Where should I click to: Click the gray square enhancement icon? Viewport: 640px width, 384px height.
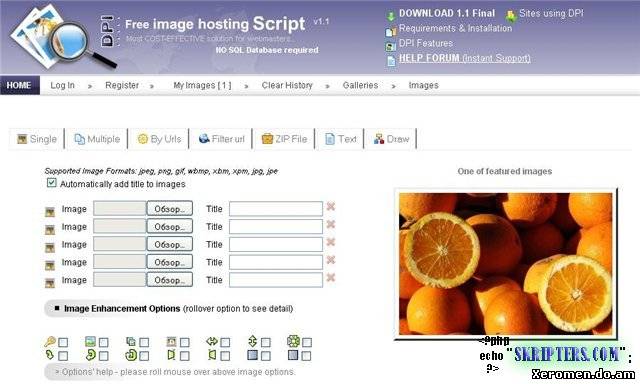[x=293, y=355]
